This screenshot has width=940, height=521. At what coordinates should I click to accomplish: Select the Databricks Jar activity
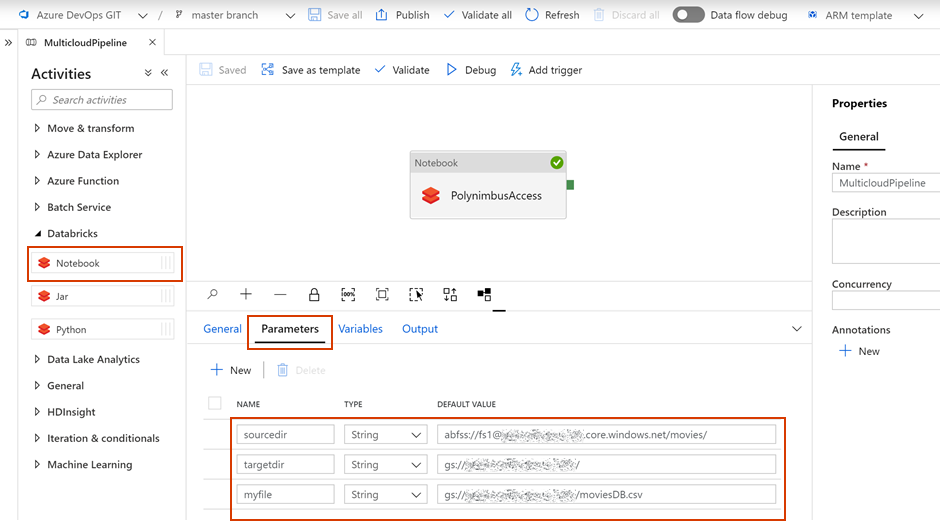pyautogui.click(x=103, y=296)
